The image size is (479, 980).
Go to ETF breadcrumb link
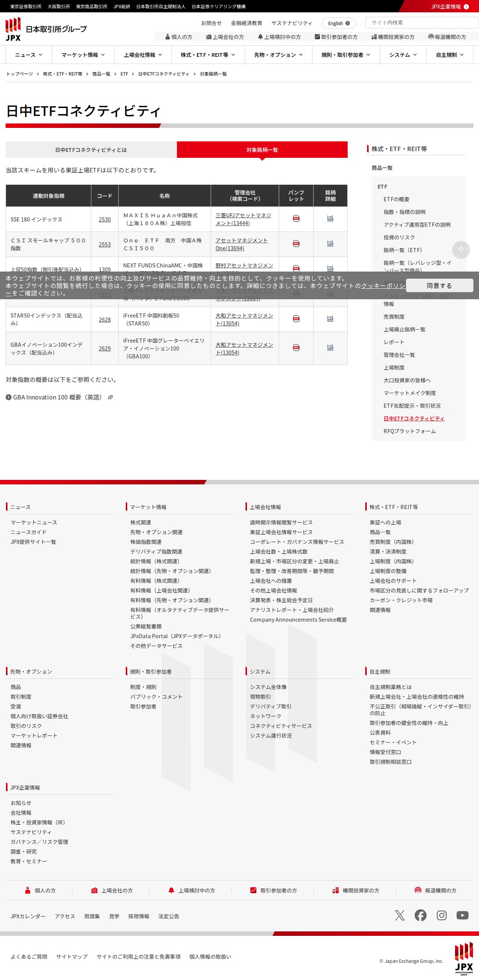[x=124, y=74]
